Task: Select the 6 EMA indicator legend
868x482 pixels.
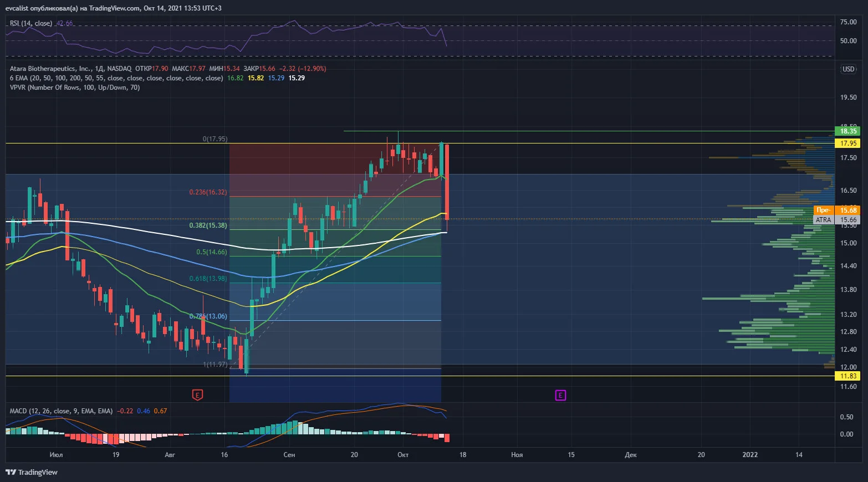Action: click(116, 78)
